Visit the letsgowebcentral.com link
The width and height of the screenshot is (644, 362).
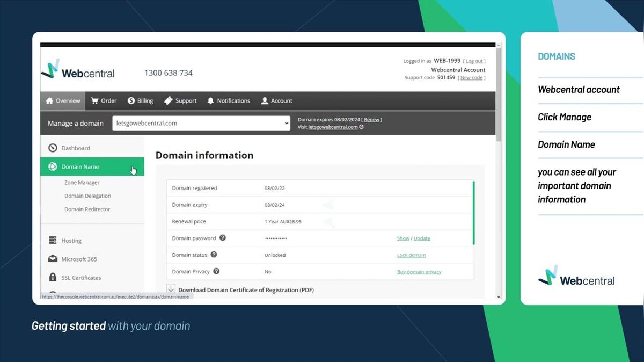(333, 127)
